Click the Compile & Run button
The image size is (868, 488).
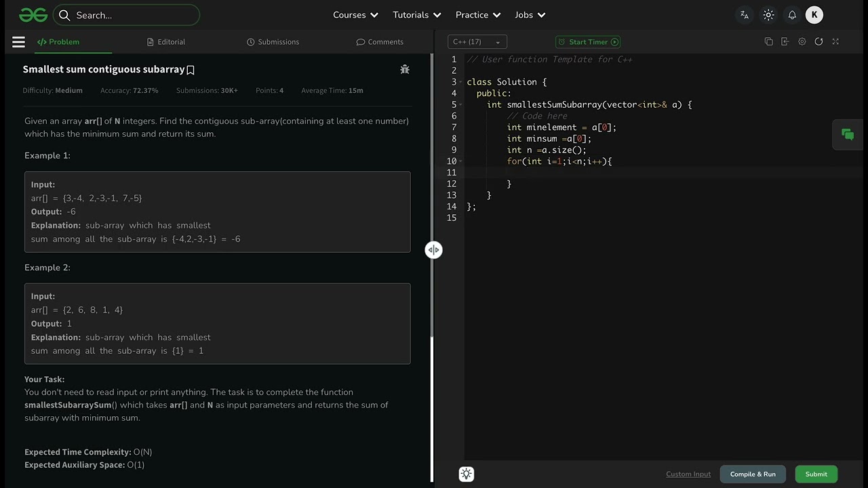(753, 474)
